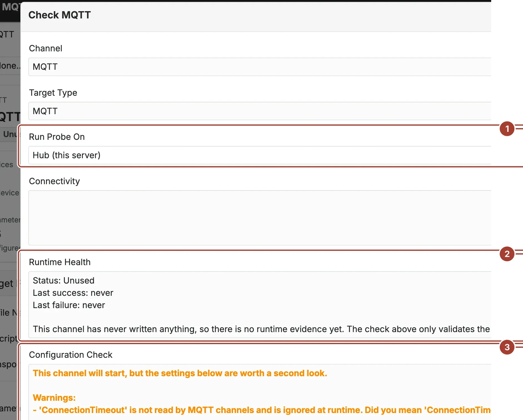Click inside the empty Connectivity box
The width and height of the screenshot is (523, 420).
(260, 218)
